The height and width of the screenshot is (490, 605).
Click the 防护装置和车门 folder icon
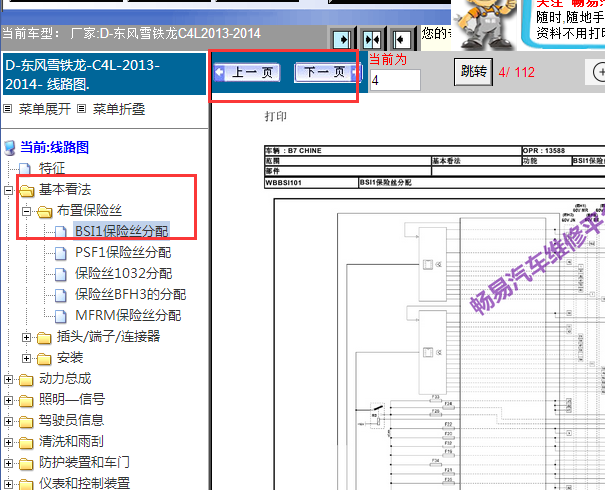26,464
